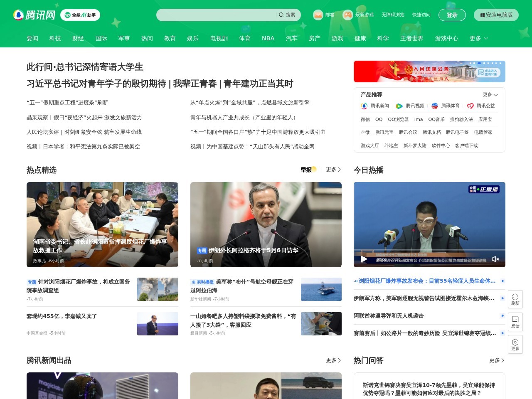Go to the 游戏中心 channel
Screen dimensions: 532x399
point(447,38)
